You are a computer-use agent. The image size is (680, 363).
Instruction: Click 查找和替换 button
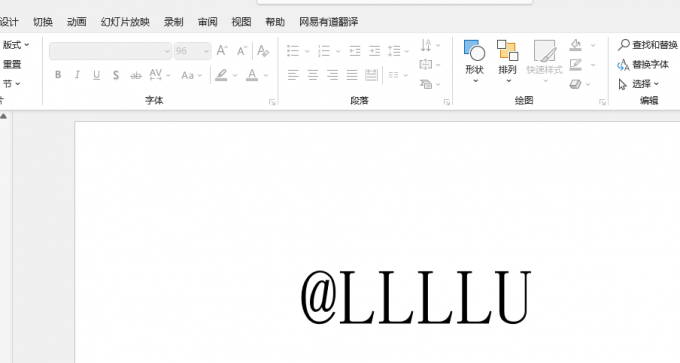point(648,45)
